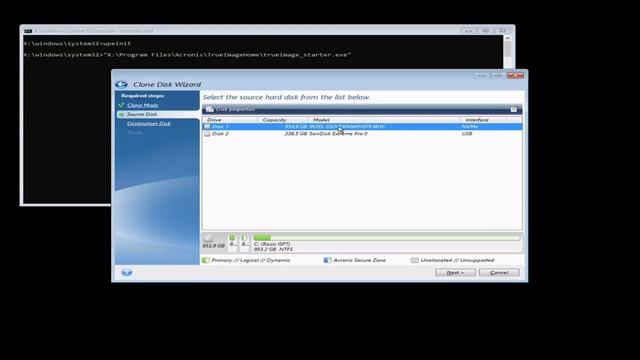Viewport: 640px width, 360px height.
Task: Click the Finish step in the sidebar
Action: [x=135, y=133]
